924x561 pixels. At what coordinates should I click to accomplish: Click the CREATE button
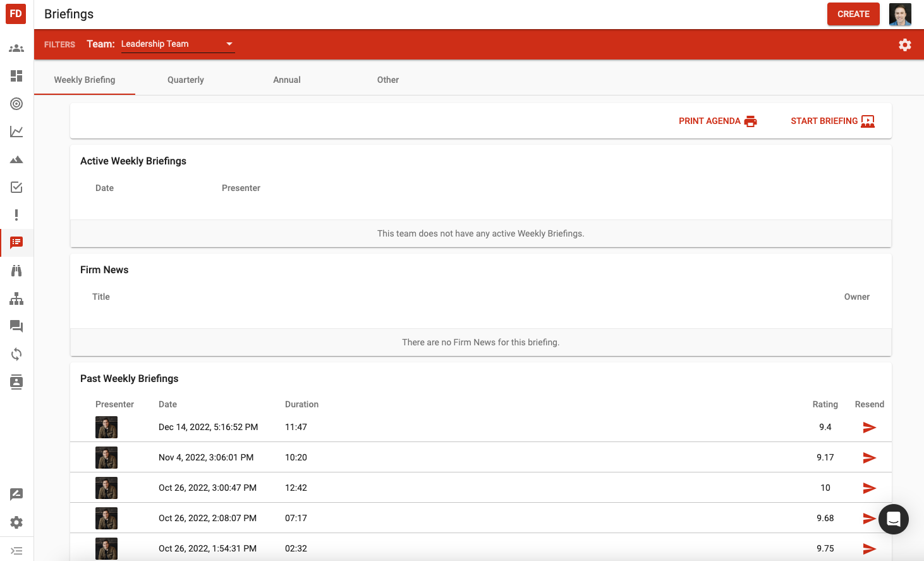pos(853,14)
